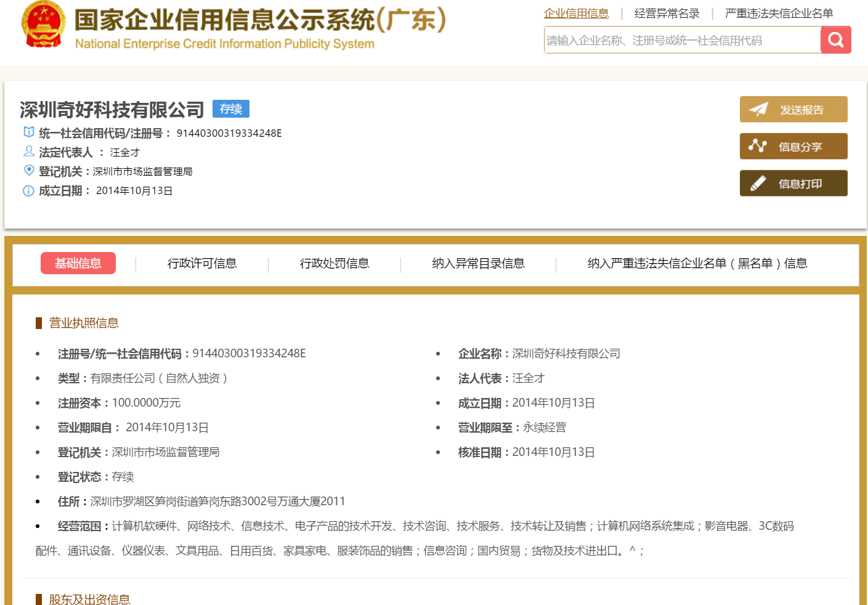Image resolution: width=868 pixels, height=605 pixels.
Task: Click the 类型 value 有限责任公司（自然人独资）
Action: coord(161,378)
